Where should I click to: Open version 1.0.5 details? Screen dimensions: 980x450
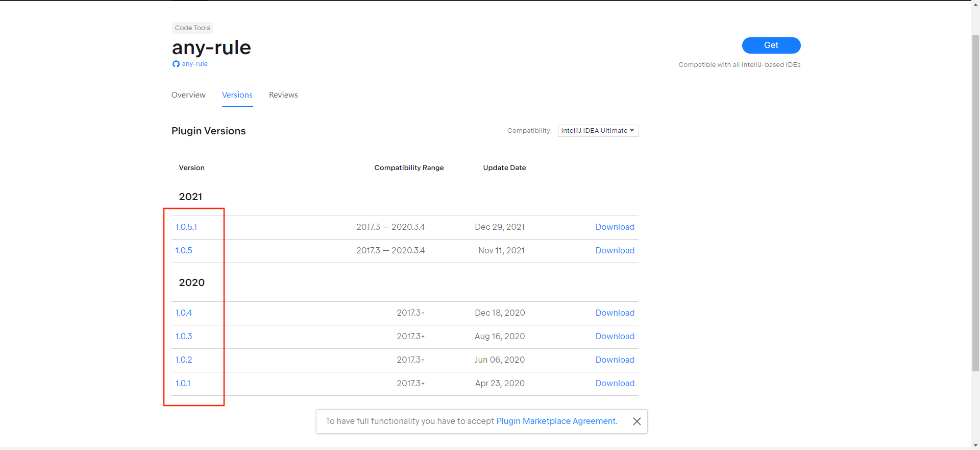tap(184, 251)
